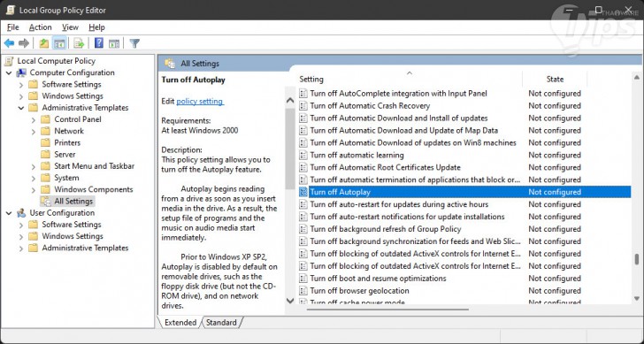Image resolution: width=644 pixels, height=344 pixels.
Task: Expand the Control Panel folder
Action: (34, 119)
